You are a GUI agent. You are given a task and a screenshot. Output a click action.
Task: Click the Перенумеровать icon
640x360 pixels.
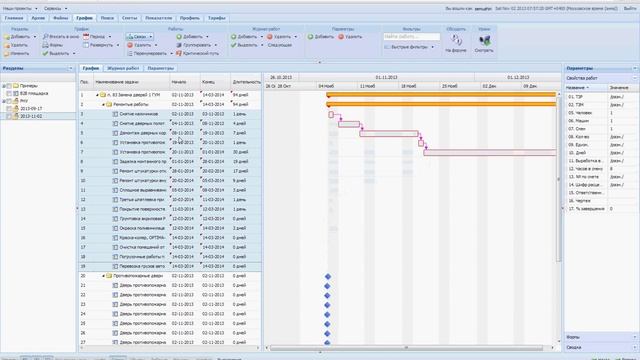click(x=130, y=53)
